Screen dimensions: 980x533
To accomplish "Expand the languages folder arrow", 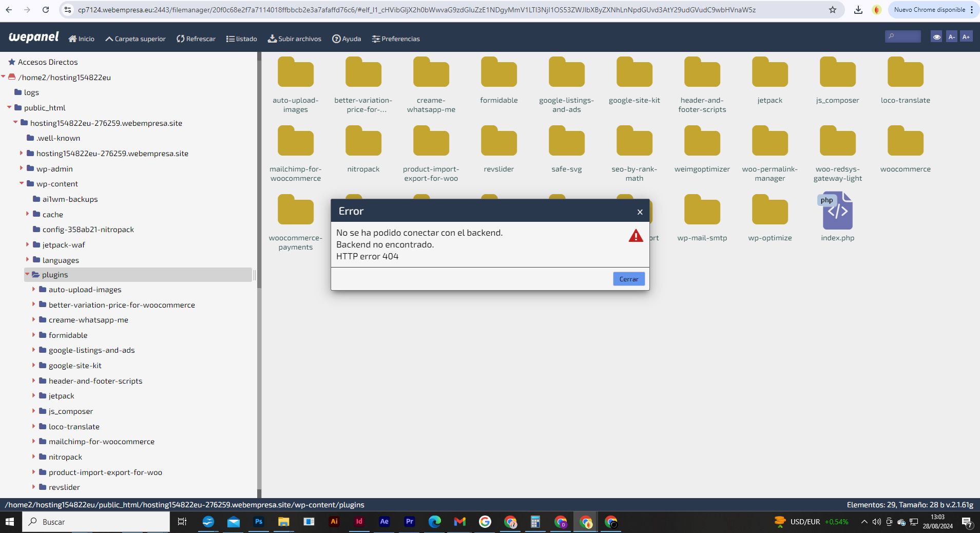I will (x=28, y=259).
